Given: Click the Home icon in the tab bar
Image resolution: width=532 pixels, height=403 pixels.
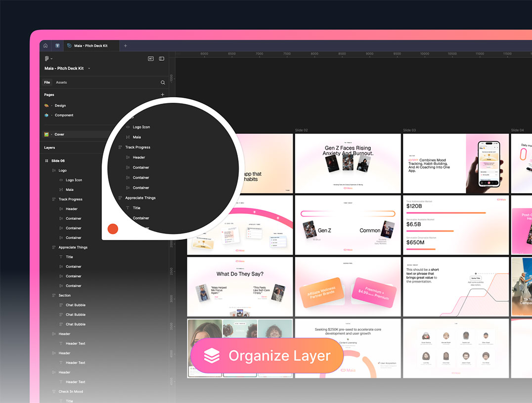Looking at the screenshot, I should point(45,46).
